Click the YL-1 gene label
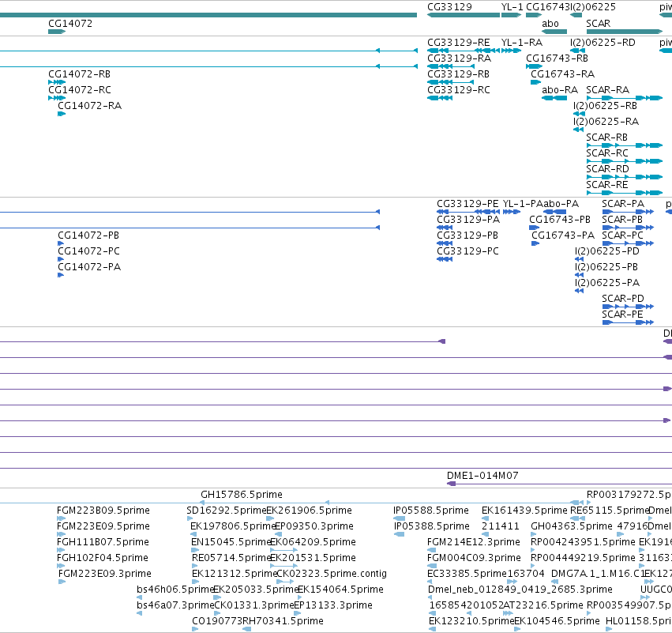672x633 pixels. (512, 7)
